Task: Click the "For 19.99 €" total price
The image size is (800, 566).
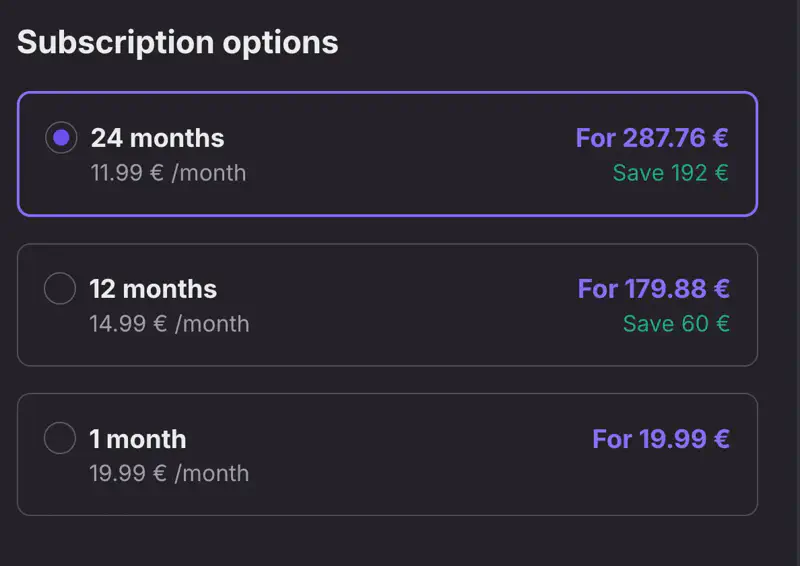Action: coord(660,439)
